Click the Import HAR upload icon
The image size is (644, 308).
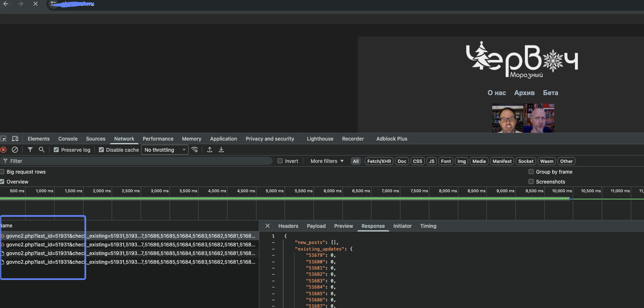[x=210, y=150]
